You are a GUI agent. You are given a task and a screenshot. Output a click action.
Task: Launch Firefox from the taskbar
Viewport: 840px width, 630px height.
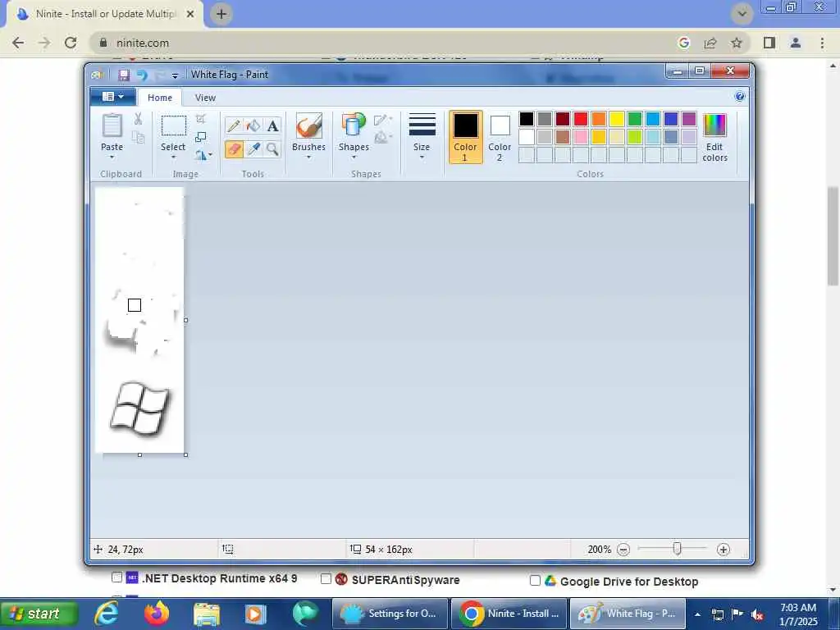(157, 614)
